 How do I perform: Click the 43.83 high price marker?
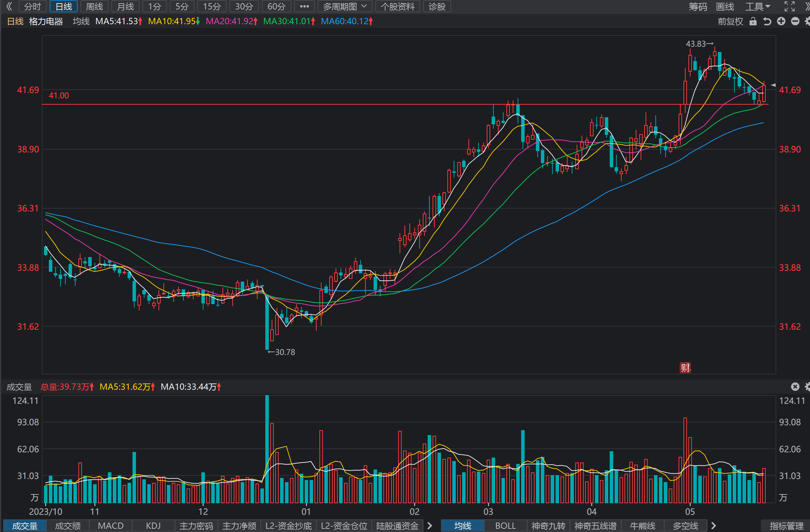click(x=700, y=44)
